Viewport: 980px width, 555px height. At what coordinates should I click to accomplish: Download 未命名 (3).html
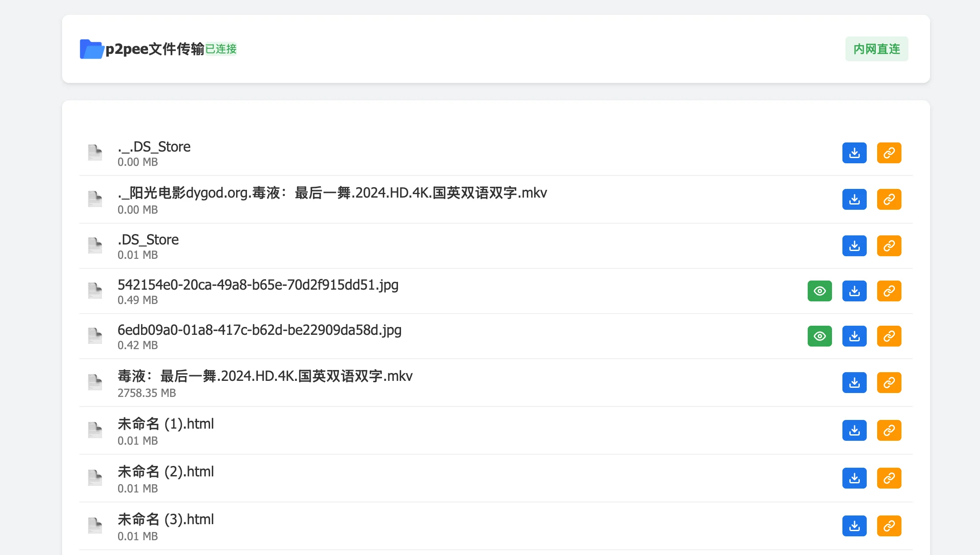point(854,526)
